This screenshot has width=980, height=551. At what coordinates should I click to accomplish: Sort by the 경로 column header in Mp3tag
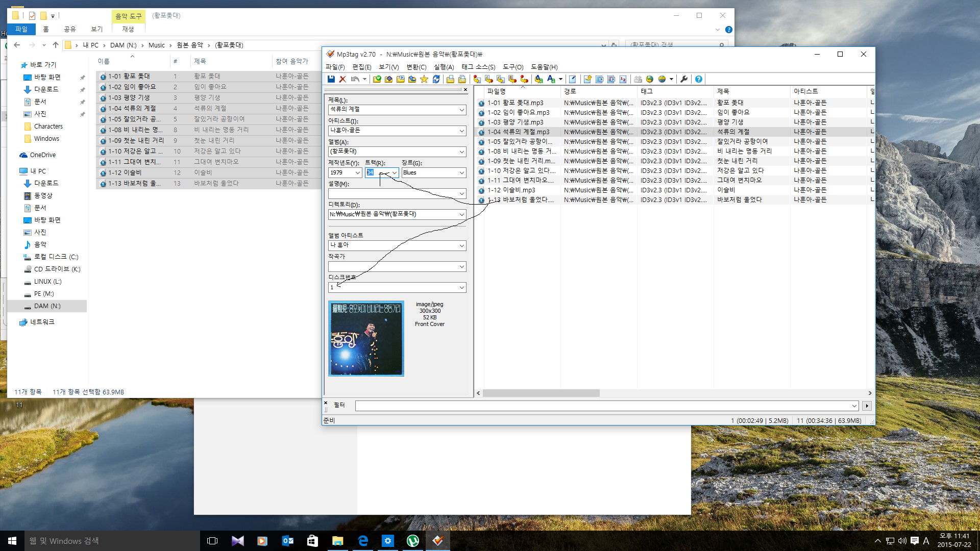pos(599,91)
